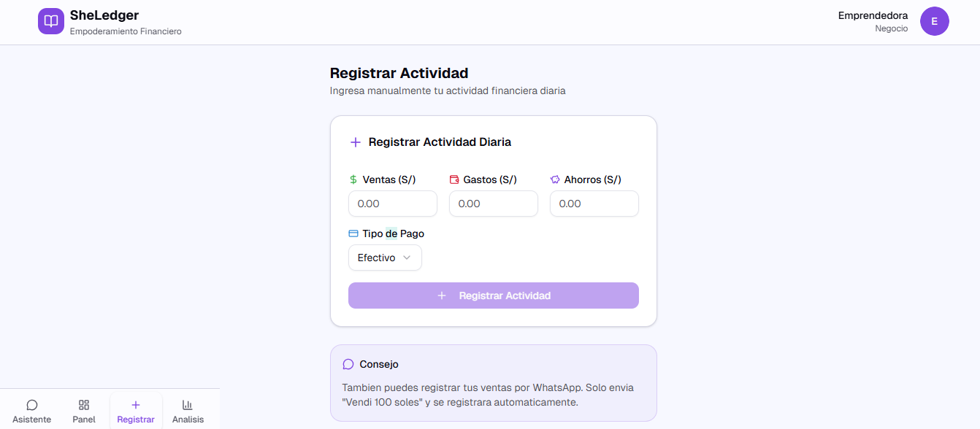Click the chevron arrow in Efectivo selector

(x=407, y=258)
